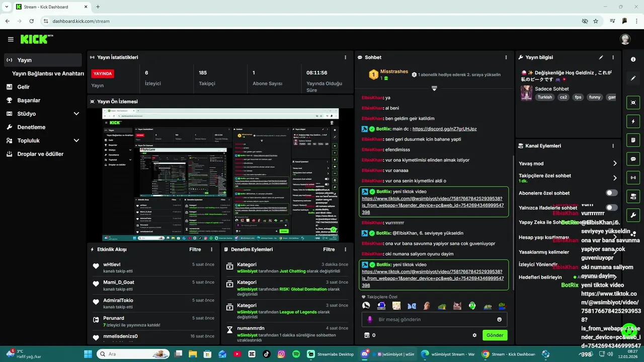This screenshot has height=362, width=644.
Task: Open Yavaş mod settings chevron
Action: pyautogui.click(x=615, y=163)
